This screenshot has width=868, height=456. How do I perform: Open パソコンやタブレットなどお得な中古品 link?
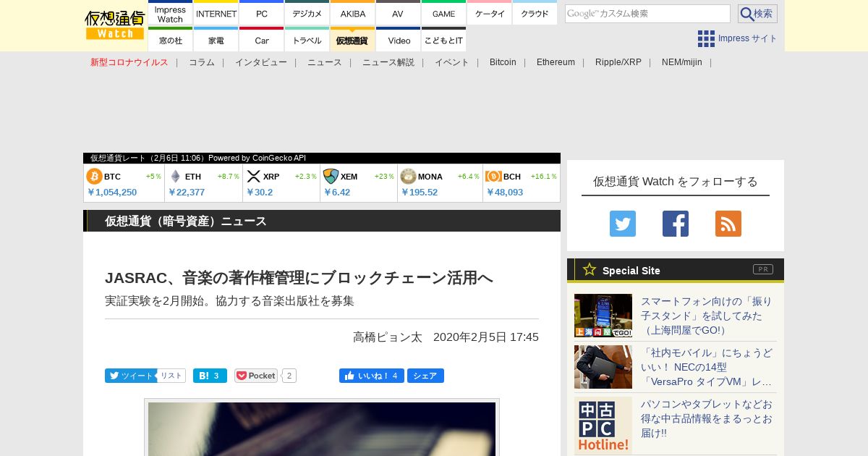click(707, 418)
